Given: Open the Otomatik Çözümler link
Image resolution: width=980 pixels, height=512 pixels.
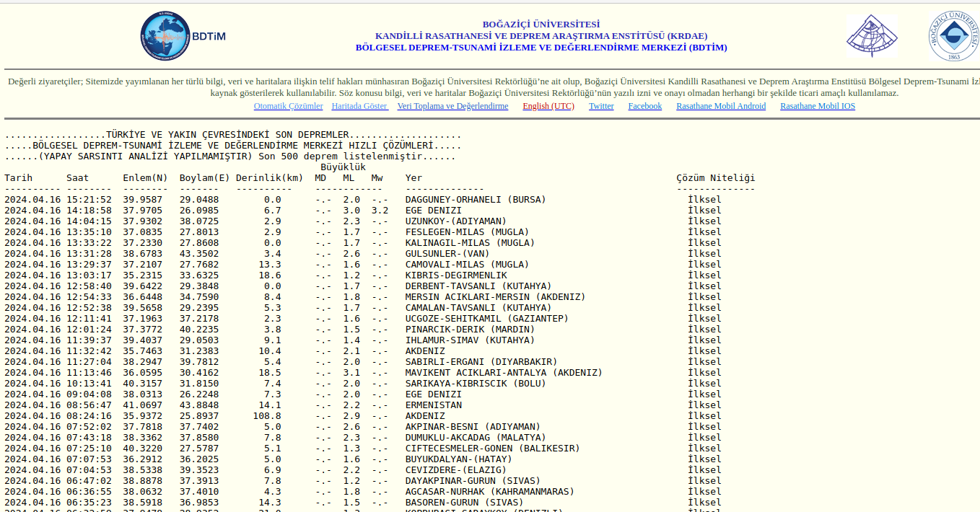Looking at the screenshot, I should tap(288, 106).
